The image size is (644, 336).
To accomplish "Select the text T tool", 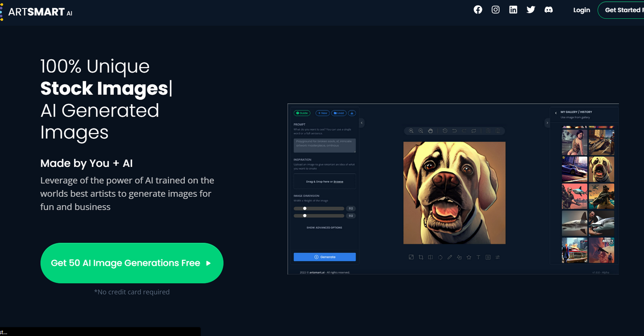I will coord(478,257).
